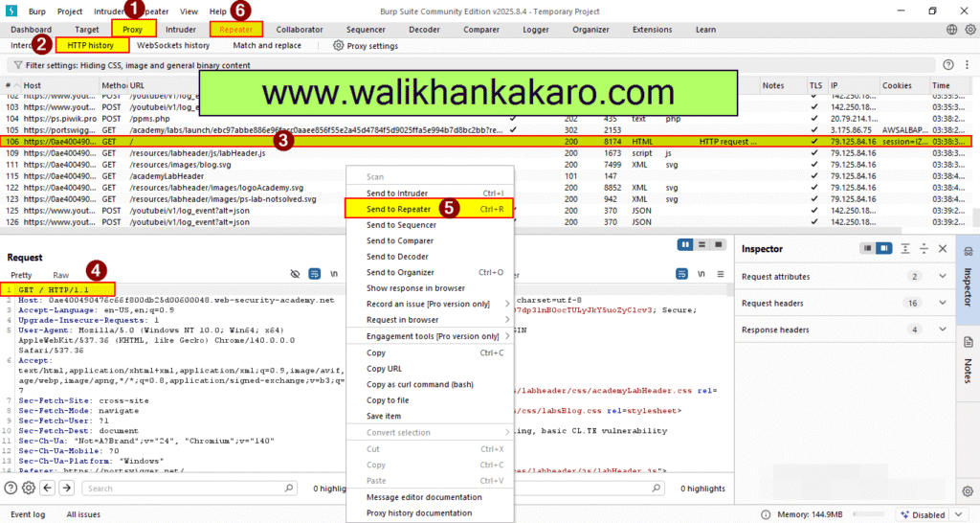
Task: Open the Proxy settings gear
Action: click(338, 46)
